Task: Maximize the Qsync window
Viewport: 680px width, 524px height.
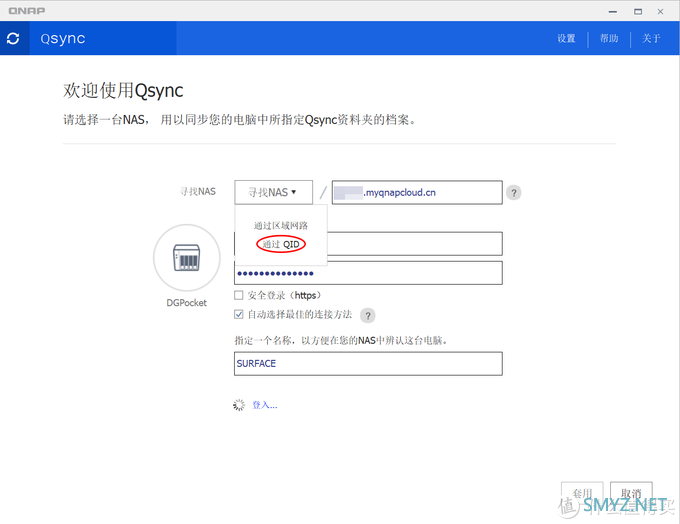Action: point(638,12)
